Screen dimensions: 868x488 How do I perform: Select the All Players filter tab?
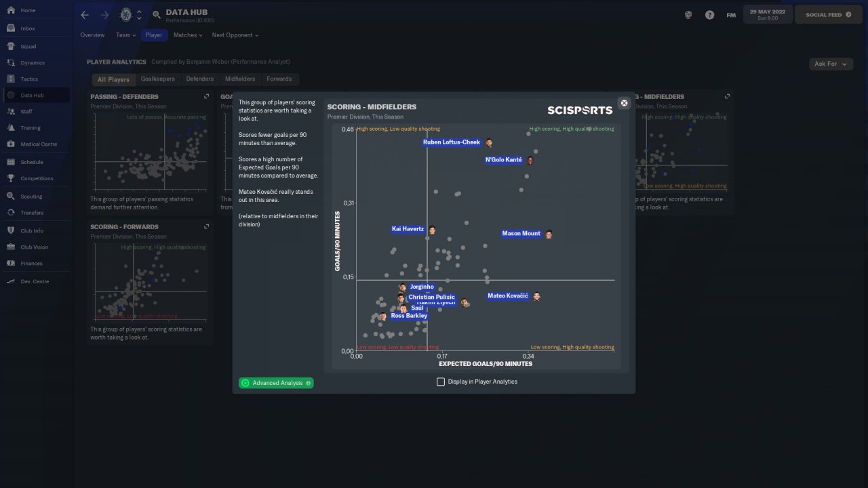coord(113,79)
